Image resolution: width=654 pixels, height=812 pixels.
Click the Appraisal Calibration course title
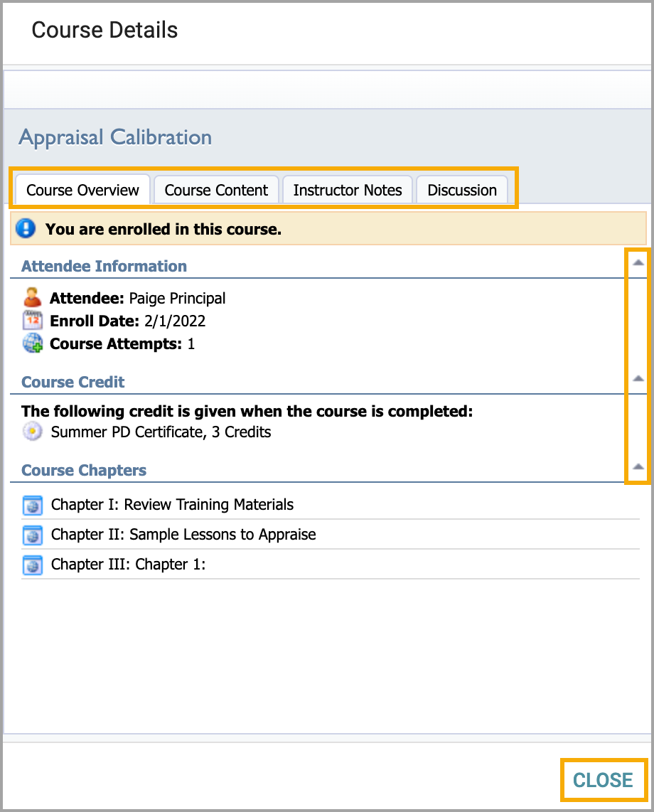115,137
